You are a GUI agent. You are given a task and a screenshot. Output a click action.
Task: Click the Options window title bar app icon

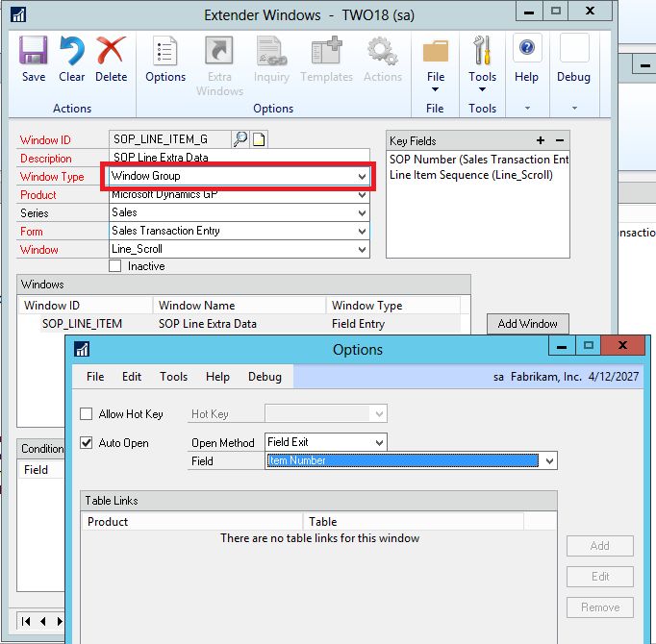tap(82, 348)
